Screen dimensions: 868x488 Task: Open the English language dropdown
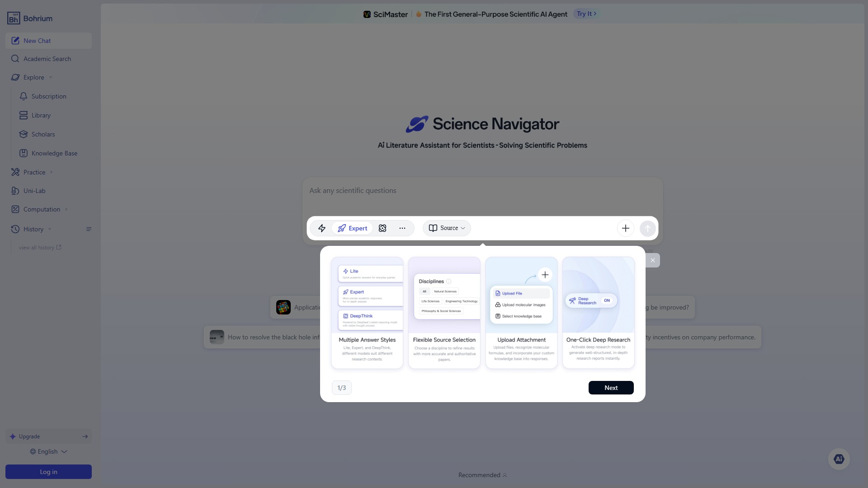[x=48, y=451]
